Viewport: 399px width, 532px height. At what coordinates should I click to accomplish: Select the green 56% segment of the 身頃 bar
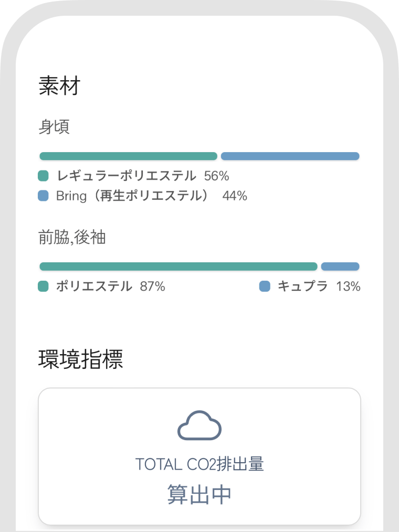(128, 156)
